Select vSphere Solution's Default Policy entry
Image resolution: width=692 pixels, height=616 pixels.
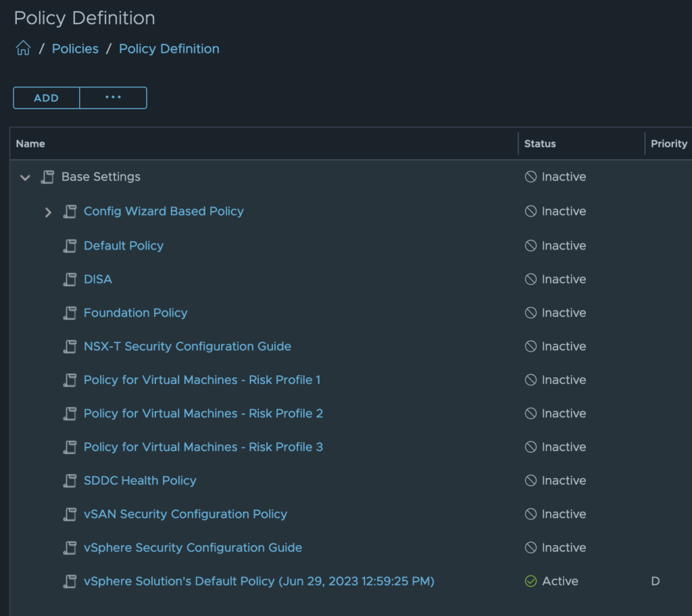[259, 581]
